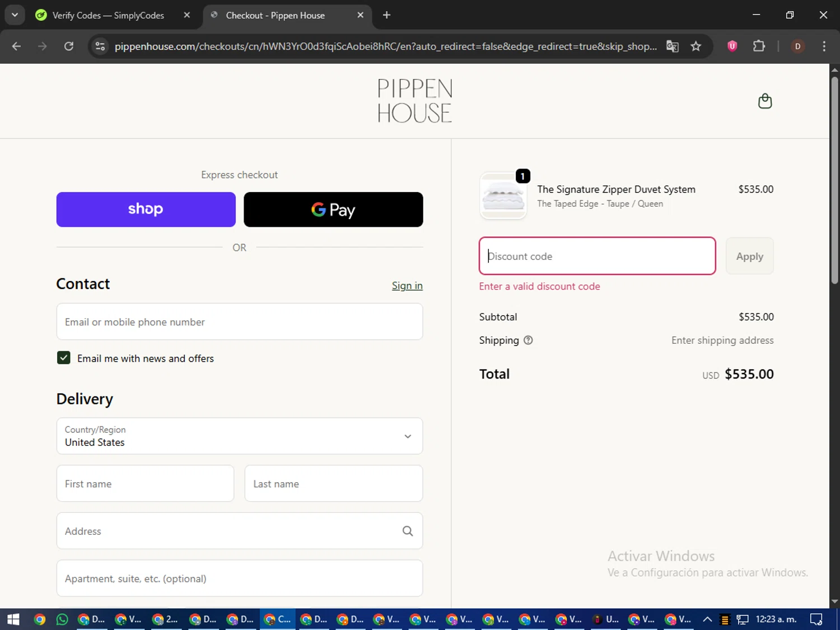Show hidden system tray icons
This screenshot has width=840, height=630.
tap(707, 619)
